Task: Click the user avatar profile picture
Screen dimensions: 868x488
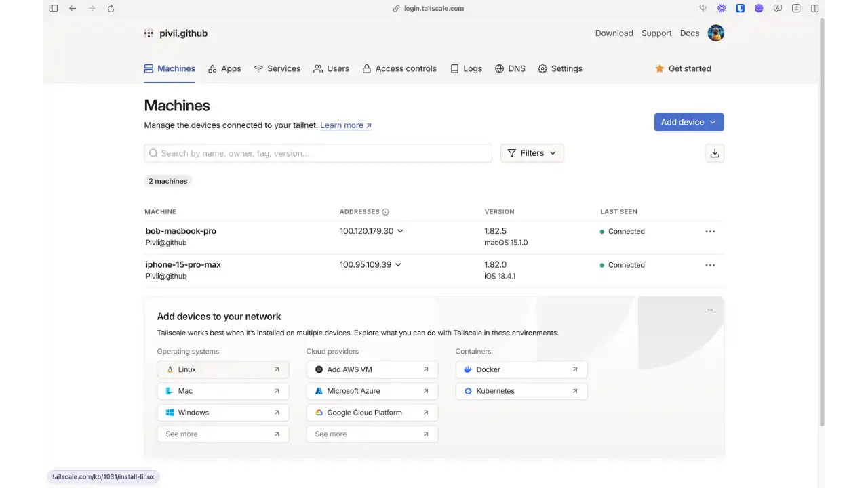Action: [715, 33]
